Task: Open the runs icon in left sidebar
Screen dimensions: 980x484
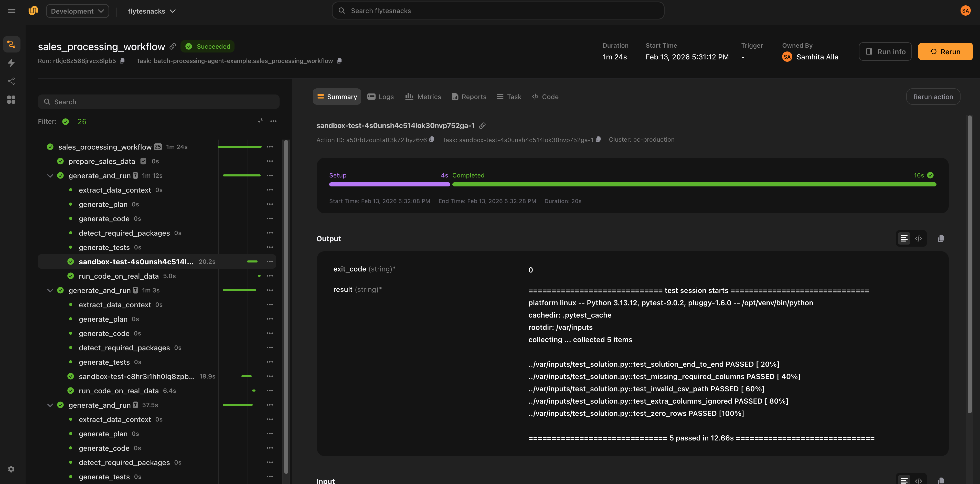Action: coord(12,44)
